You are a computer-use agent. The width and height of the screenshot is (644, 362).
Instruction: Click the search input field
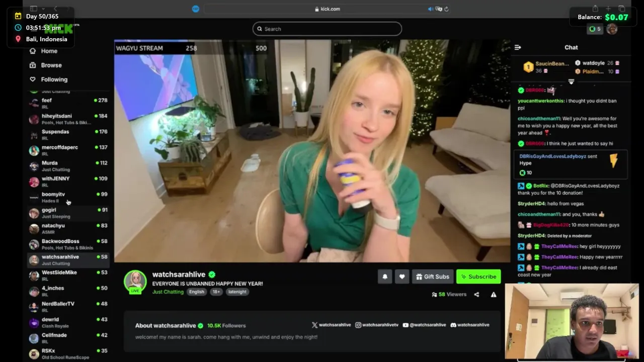tap(327, 29)
